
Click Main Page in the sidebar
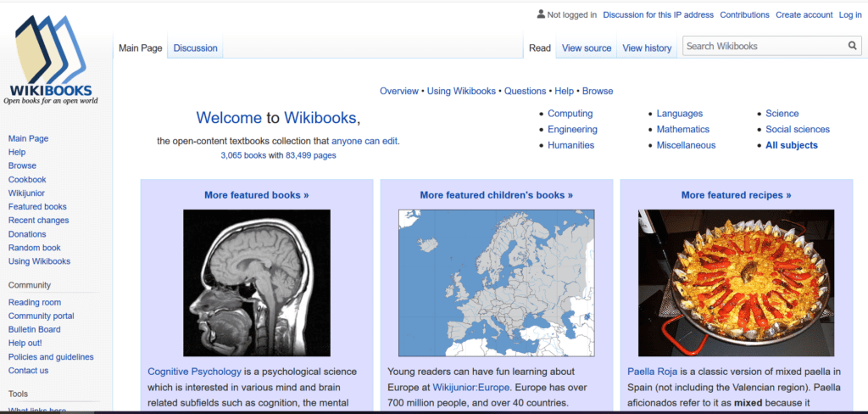click(28, 138)
